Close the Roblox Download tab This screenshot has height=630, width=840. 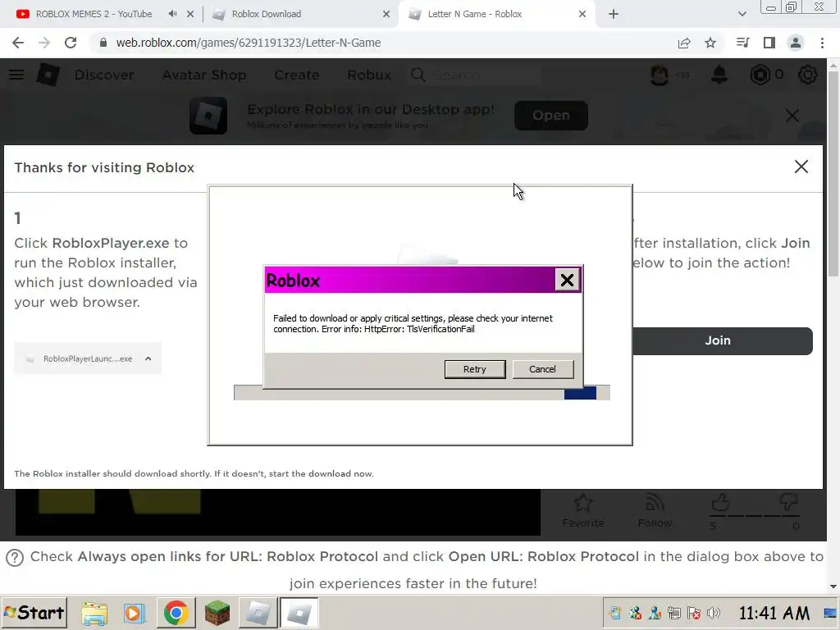pos(386,14)
